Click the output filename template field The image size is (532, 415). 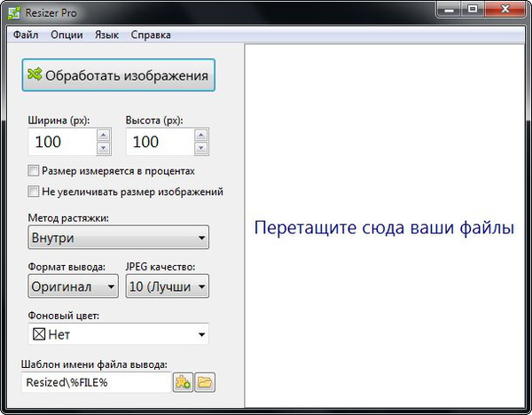[96, 382]
